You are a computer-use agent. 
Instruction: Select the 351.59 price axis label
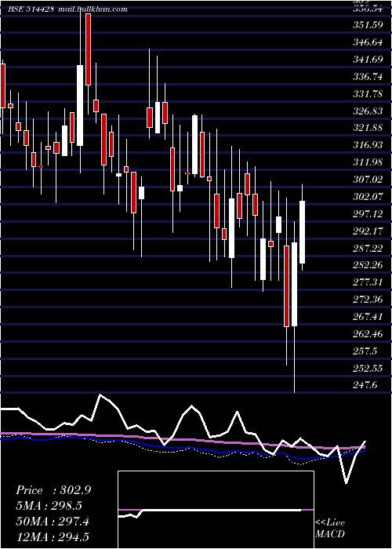[x=368, y=25]
